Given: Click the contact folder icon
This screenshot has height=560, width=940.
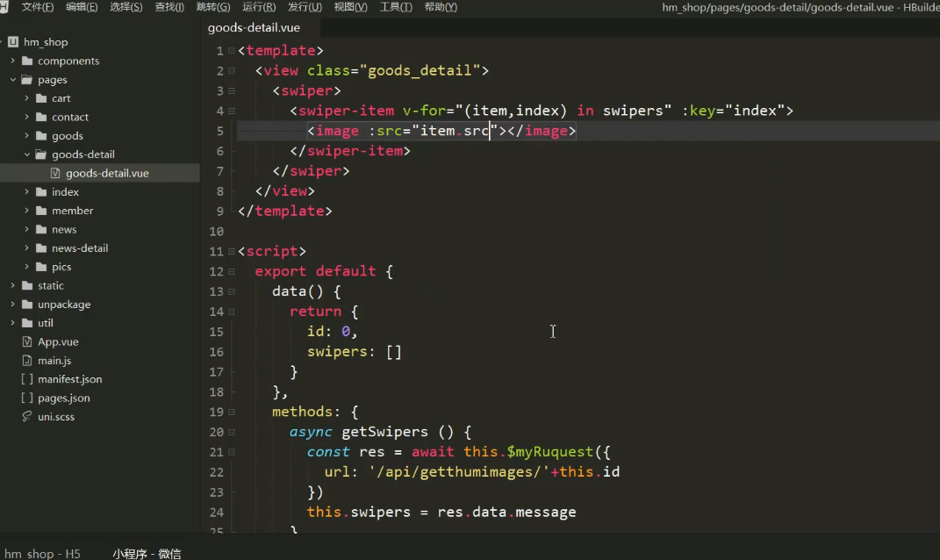Looking at the screenshot, I should click(40, 117).
